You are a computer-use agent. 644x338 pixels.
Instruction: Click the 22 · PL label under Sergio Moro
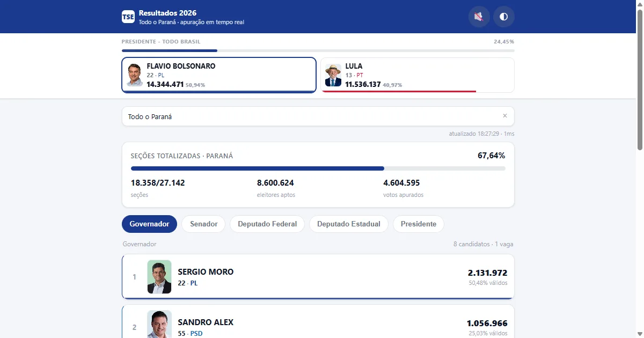(x=187, y=283)
